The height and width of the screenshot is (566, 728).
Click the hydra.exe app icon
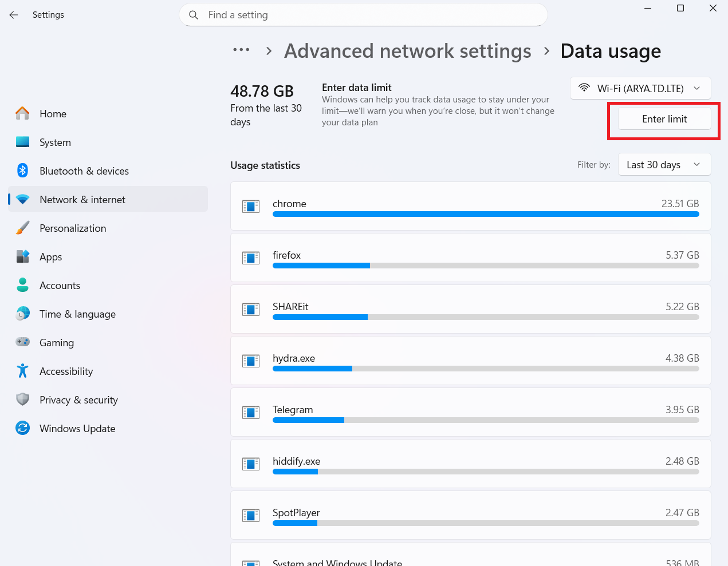(251, 361)
